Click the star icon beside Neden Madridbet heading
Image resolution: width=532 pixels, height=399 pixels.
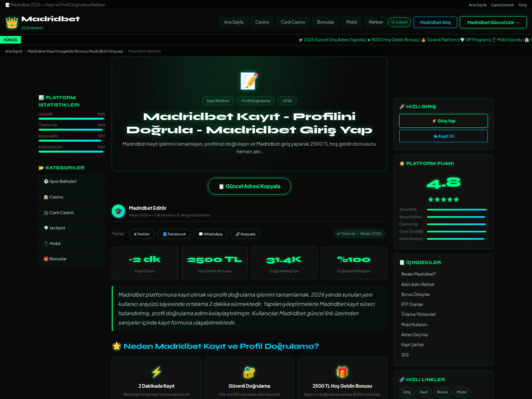(117, 346)
